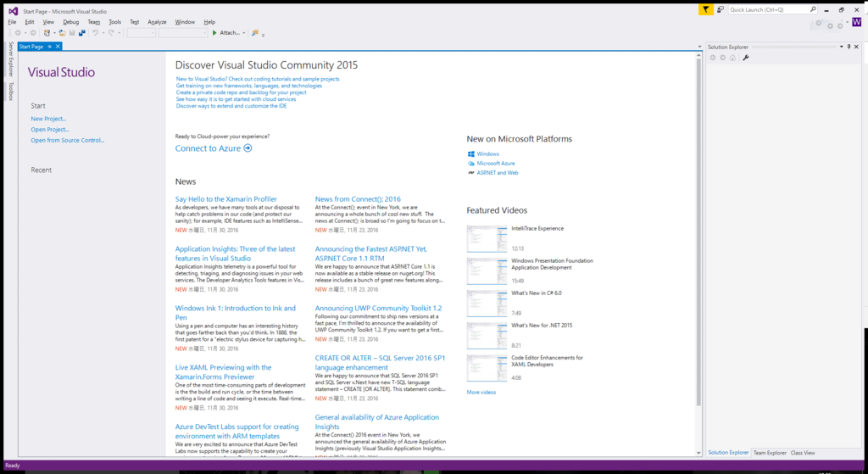Expand the Attach button dropdown arrow
868x474 pixels.
243,33
